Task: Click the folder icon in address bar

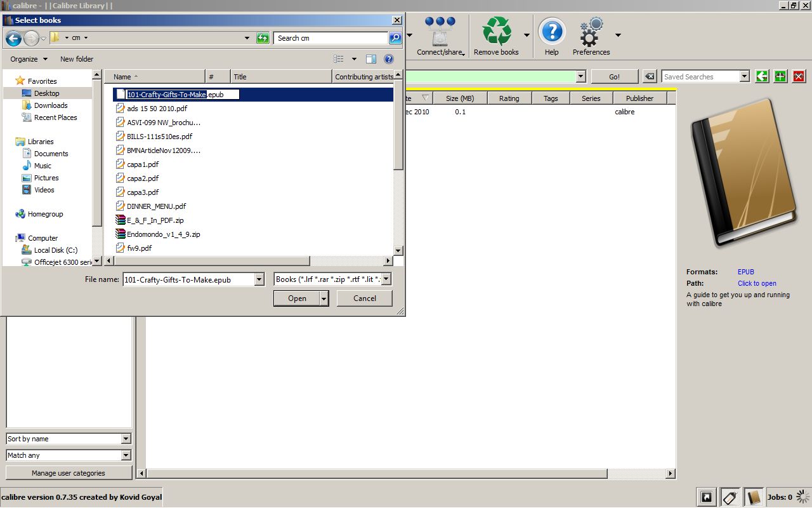Action: (x=55, y=37)
